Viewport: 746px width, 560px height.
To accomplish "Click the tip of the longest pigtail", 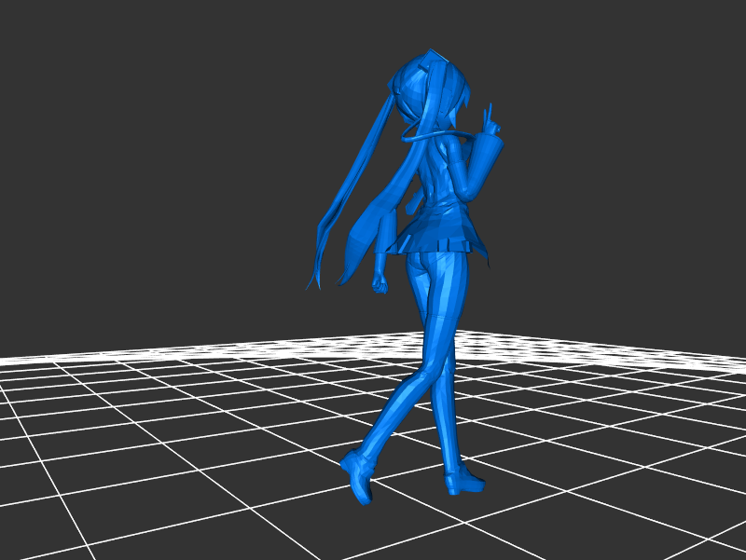I will coord(312,283).
